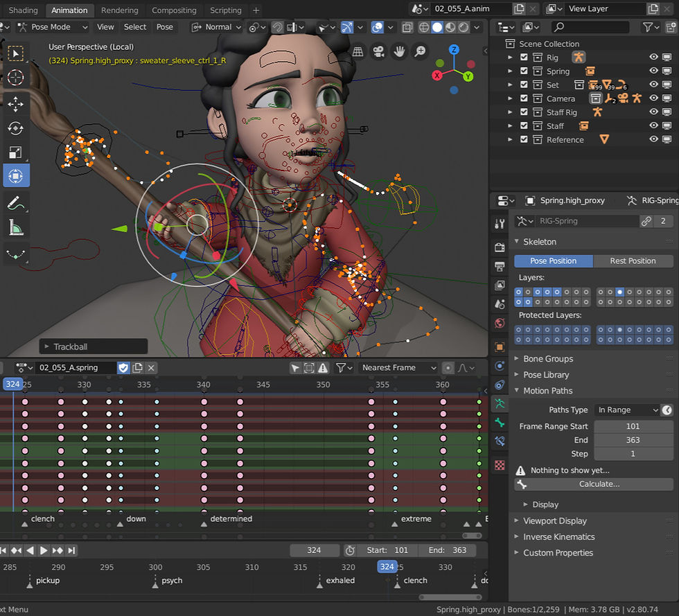Switch to the Rendering workspace tab
Image resolution: width=679 pixels, height=616 pixels.
coord(119,10)
